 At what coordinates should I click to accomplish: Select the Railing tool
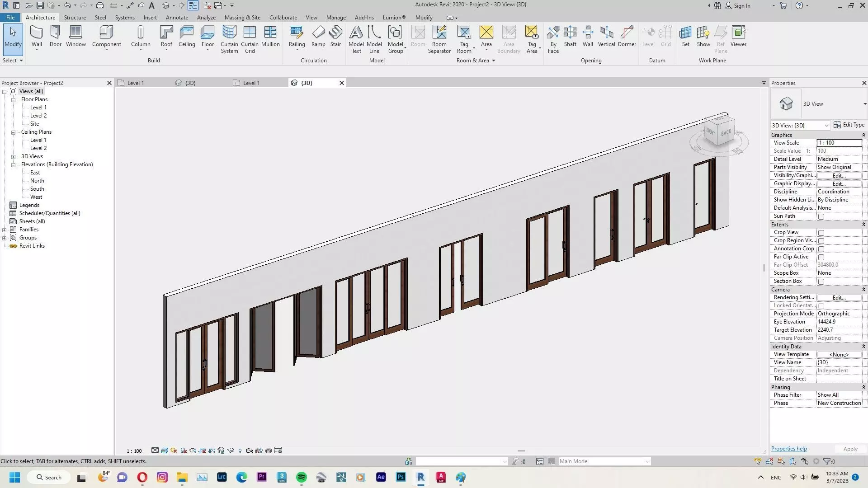(297, 36)
